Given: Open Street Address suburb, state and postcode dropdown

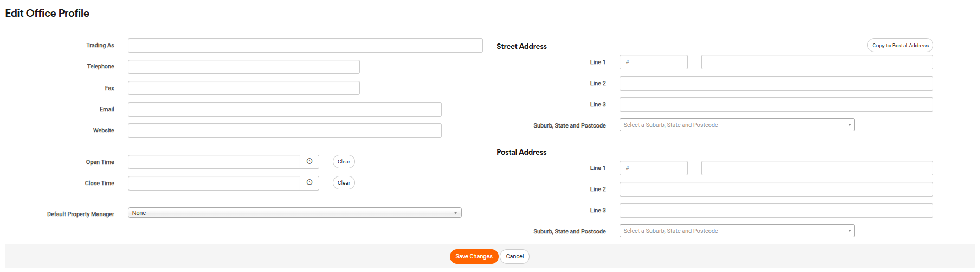Looking at the screenshot, I should (737, 125).
